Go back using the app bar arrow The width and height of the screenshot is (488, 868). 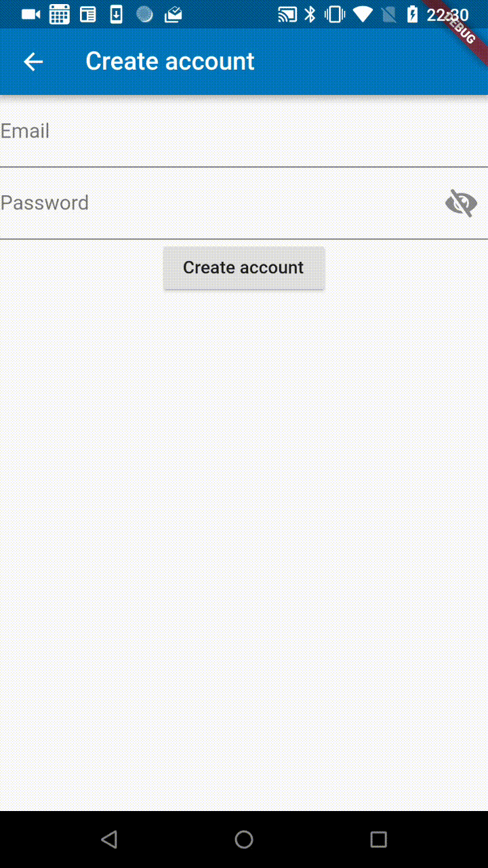pyautogui.click(x=33, y=62)
